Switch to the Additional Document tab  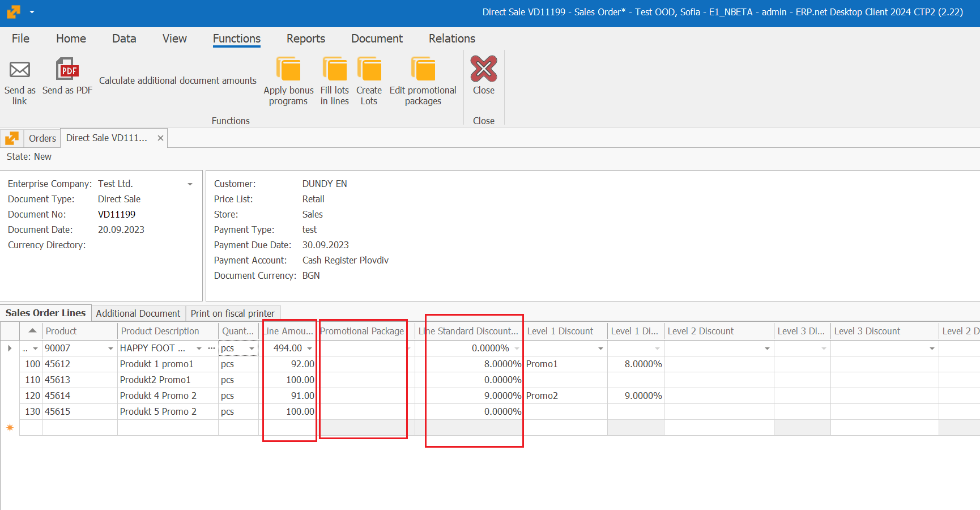point(138,313)
